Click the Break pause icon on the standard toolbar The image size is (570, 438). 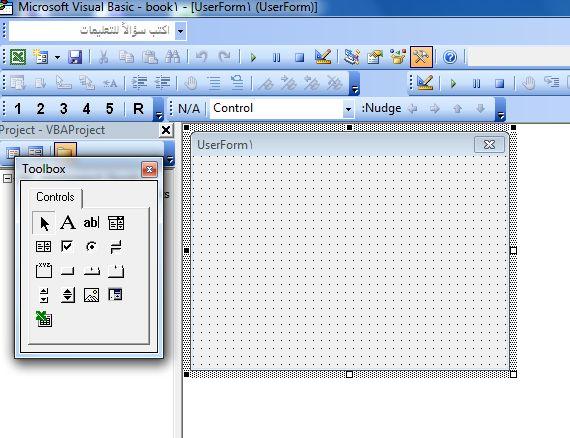click(x=277, y=57)
